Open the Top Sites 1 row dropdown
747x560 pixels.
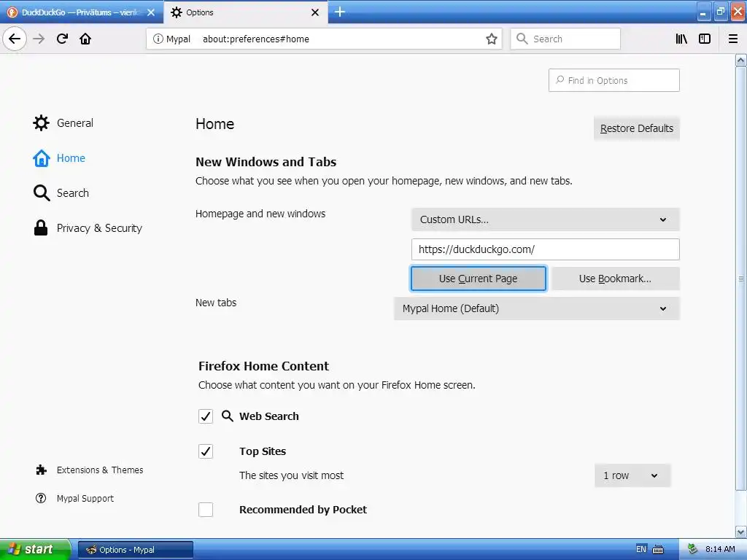coord(632,475)
